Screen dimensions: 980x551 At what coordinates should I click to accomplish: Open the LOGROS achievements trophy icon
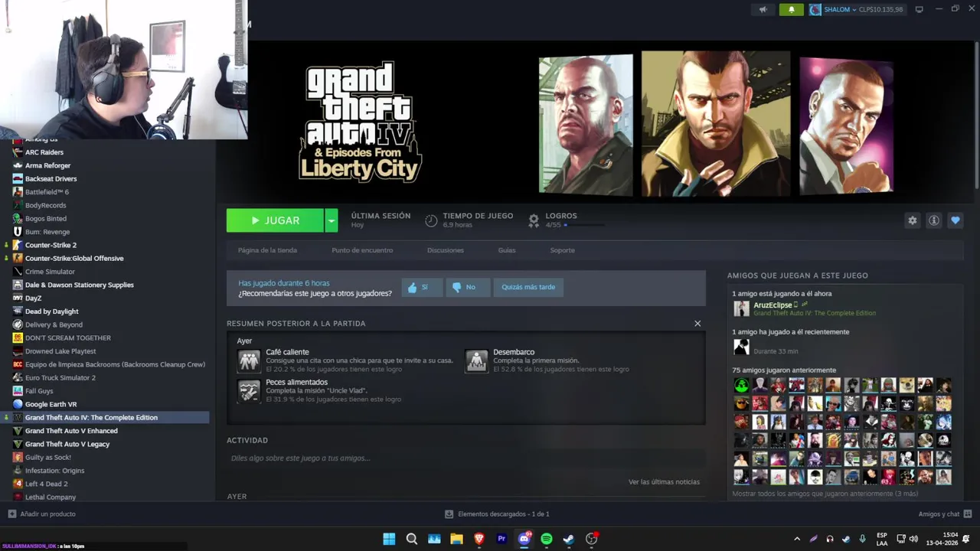(534, 220)
